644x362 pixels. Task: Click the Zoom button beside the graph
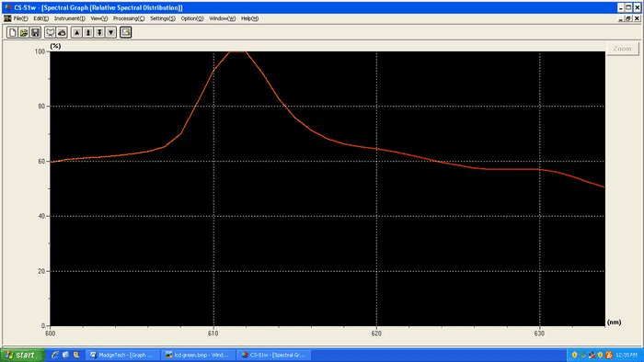(622, 49)
